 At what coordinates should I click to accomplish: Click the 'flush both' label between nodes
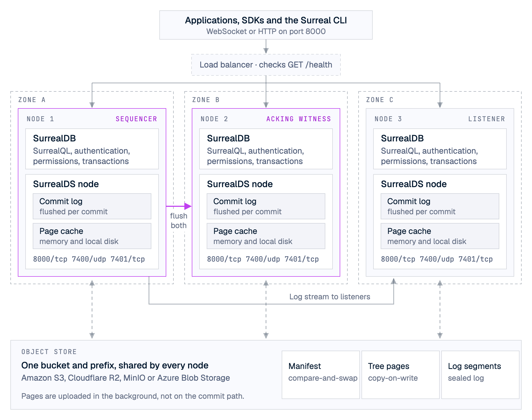coord(179,221)
